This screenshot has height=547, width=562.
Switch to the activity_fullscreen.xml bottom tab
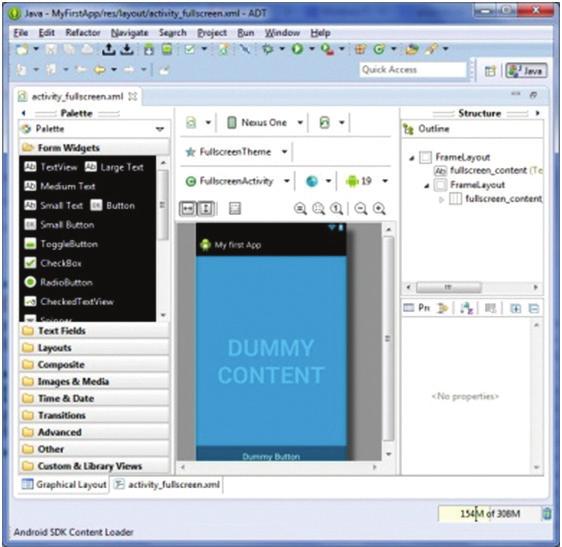[x=167, y=485]
